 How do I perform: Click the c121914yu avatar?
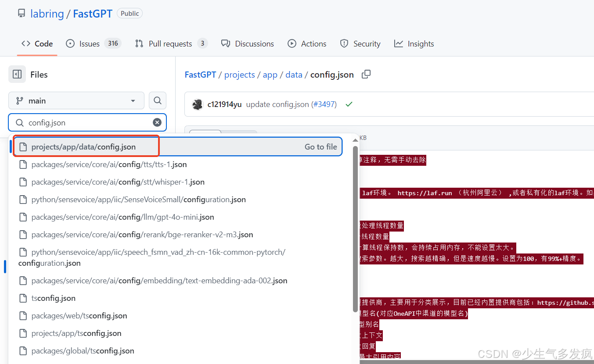pos(198,104)
